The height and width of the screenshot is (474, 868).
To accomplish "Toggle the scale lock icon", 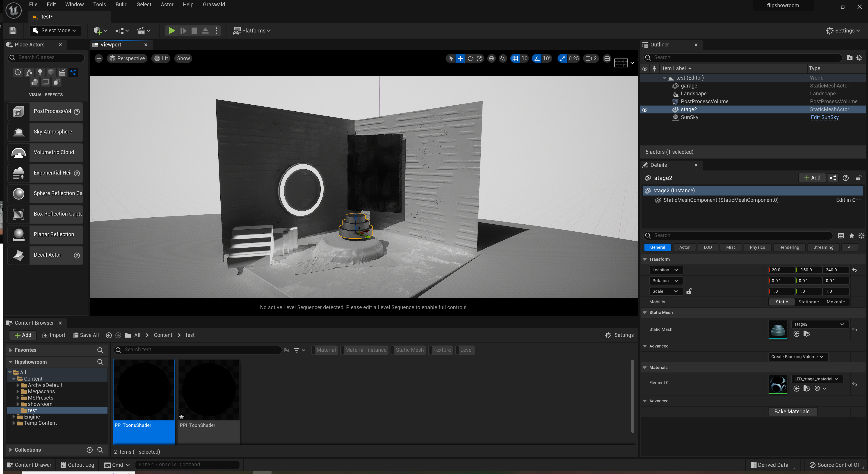I will pos(689,291).
